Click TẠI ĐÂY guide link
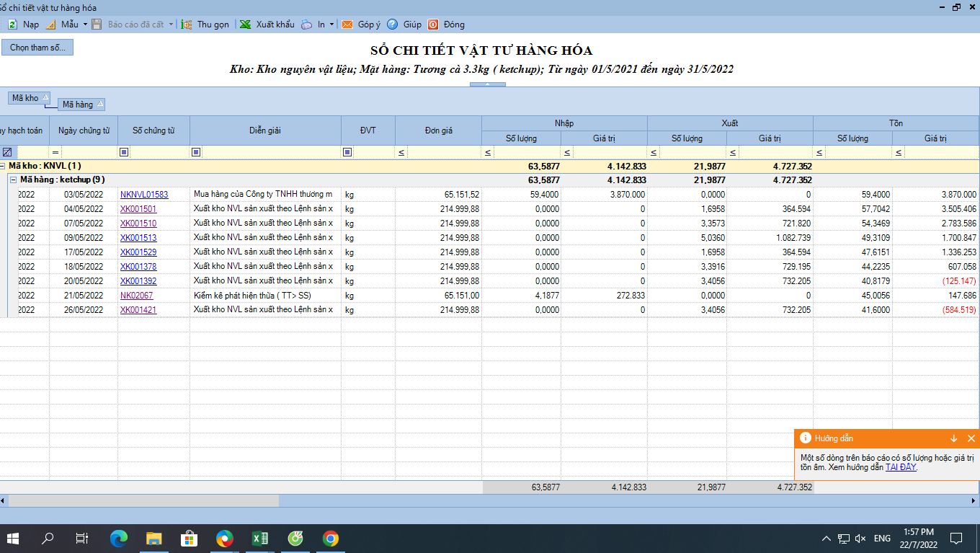The image size is (980, 553). 901,467
